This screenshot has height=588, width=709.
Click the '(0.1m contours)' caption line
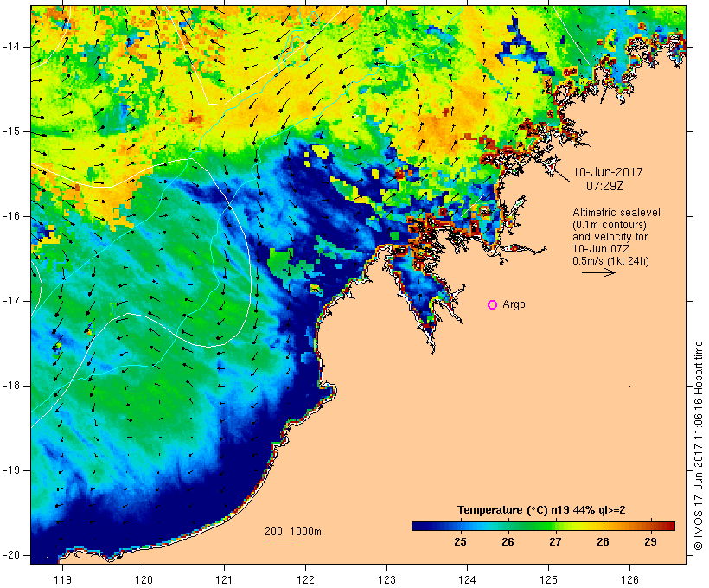tap(610, 225)
